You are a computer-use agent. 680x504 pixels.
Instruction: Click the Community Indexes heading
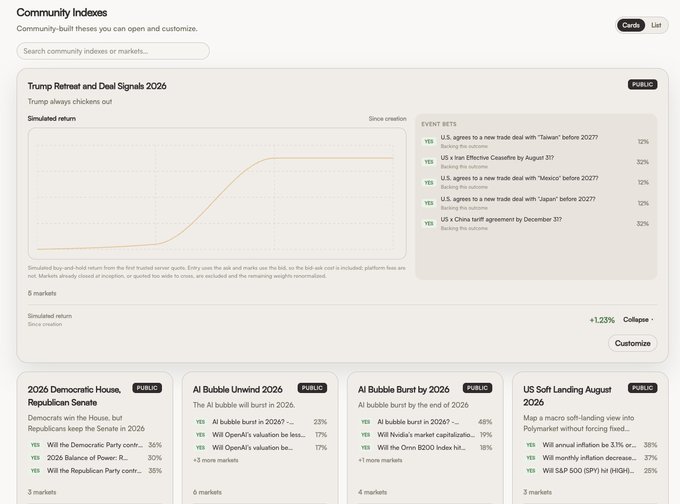[x=62, y=13]
